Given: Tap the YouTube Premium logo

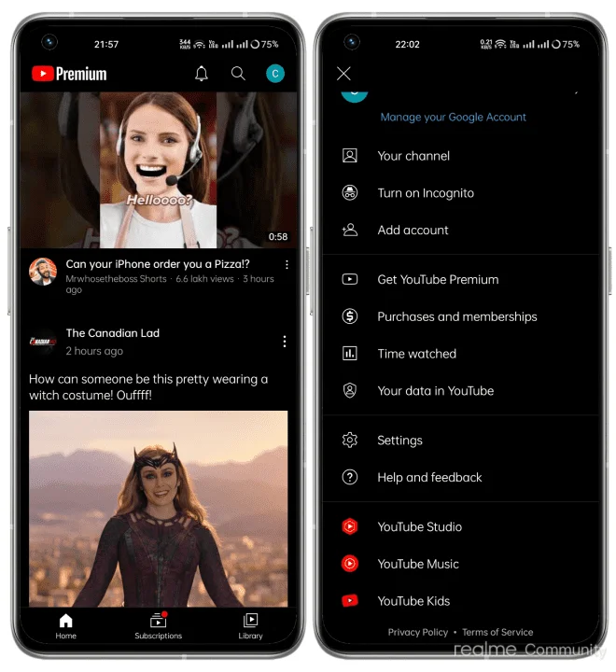Looking at the screenshot, I should point(69,74).
